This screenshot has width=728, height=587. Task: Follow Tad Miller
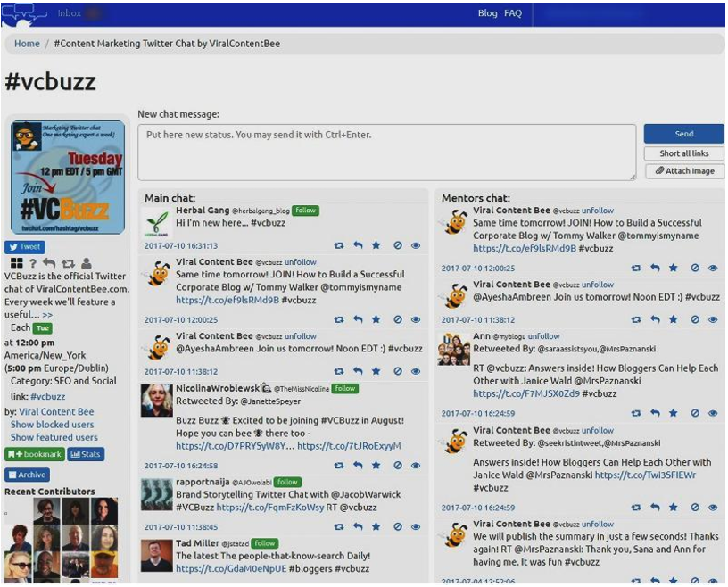[265, 543]
